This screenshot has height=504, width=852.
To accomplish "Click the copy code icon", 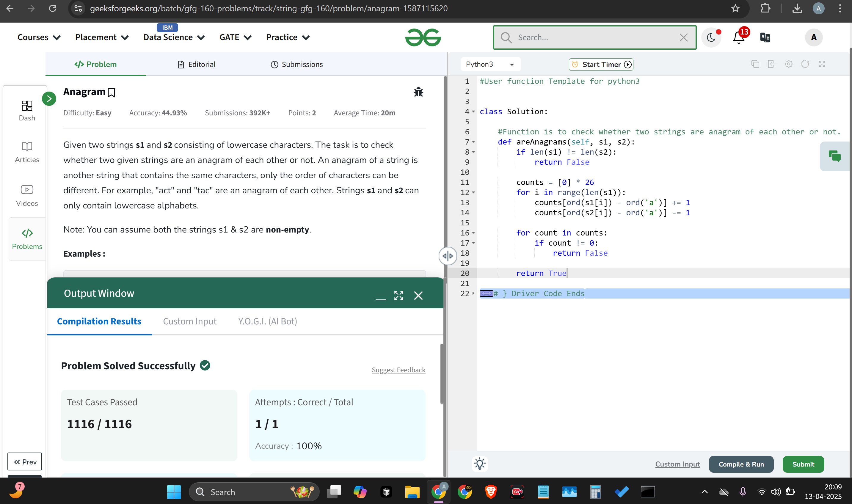I will coord(755,64).
